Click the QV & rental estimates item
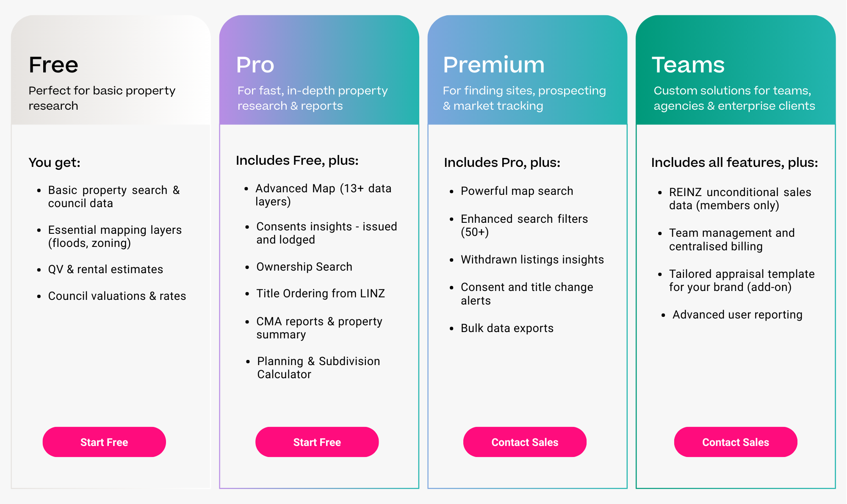 105,269
